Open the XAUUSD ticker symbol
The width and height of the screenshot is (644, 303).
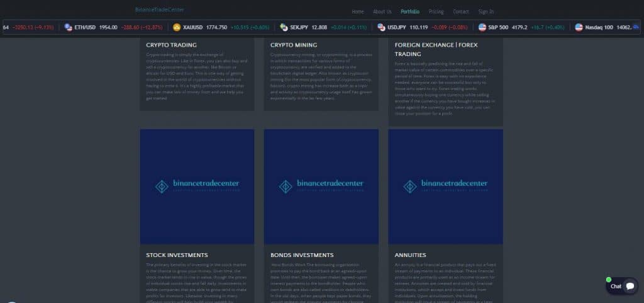pos(193,27)
